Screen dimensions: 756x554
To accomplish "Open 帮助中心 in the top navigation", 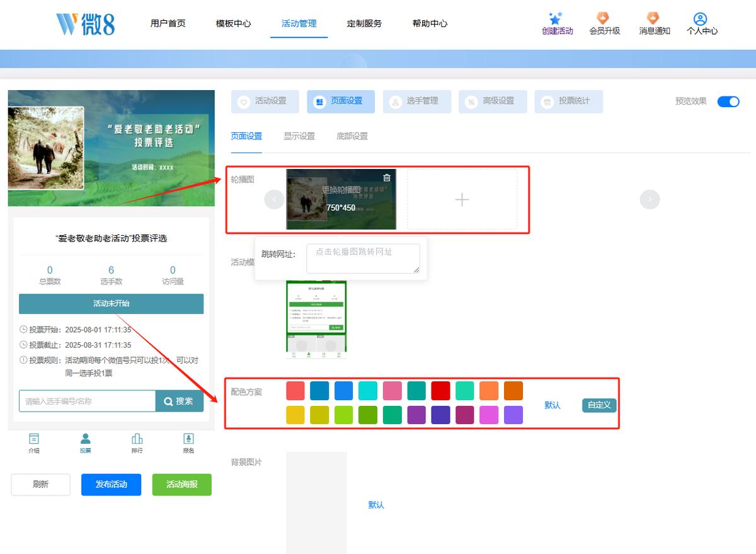I will pyautogui.click(x=430, y=23).
